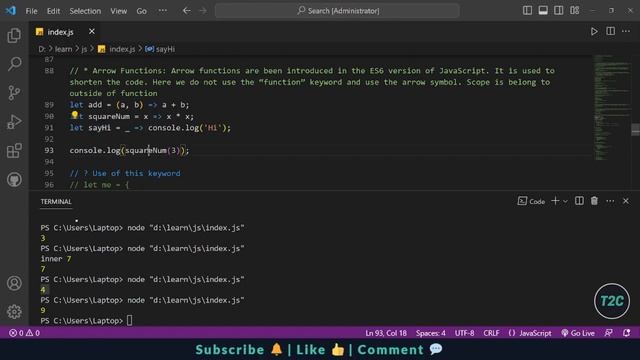Expand the hidden menus ellipsis
This screenshot has width=640, height=360.
pos(162,11)
